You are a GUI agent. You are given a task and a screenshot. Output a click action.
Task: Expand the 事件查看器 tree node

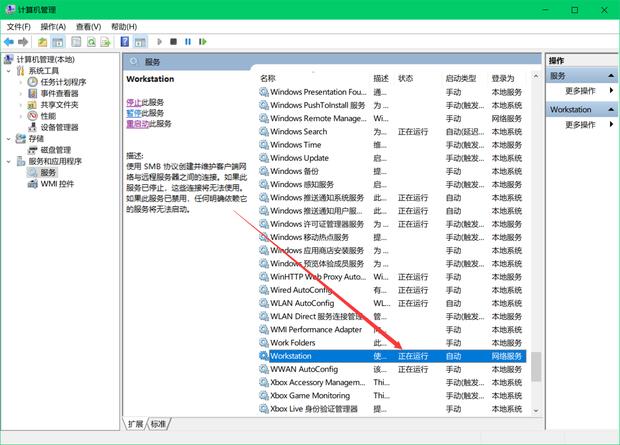[21, 94]
